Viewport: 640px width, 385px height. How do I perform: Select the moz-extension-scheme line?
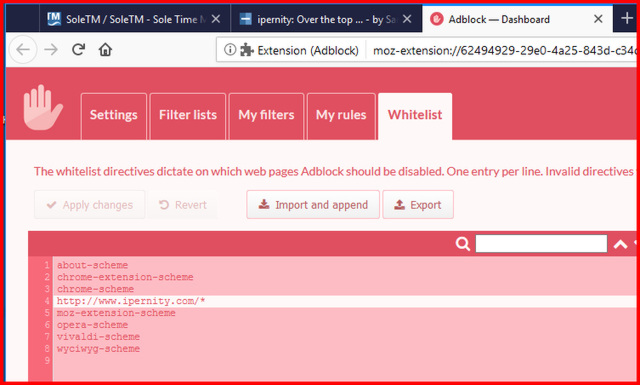coord(116,313)
